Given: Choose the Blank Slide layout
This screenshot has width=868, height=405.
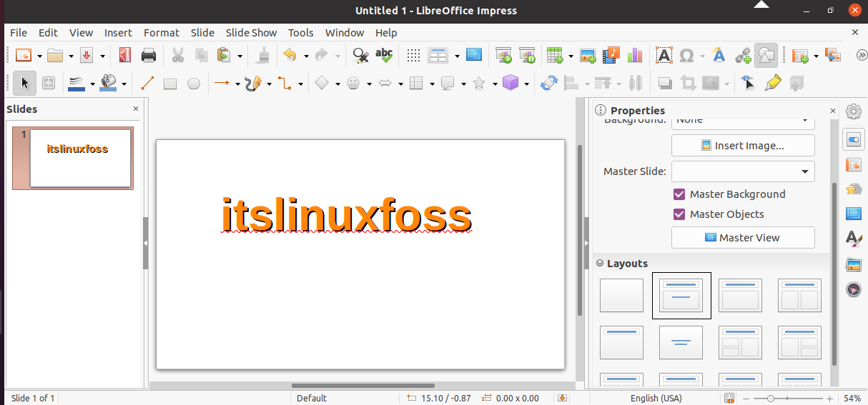Looking at the screenshot, I should click(x=621, y=295).
